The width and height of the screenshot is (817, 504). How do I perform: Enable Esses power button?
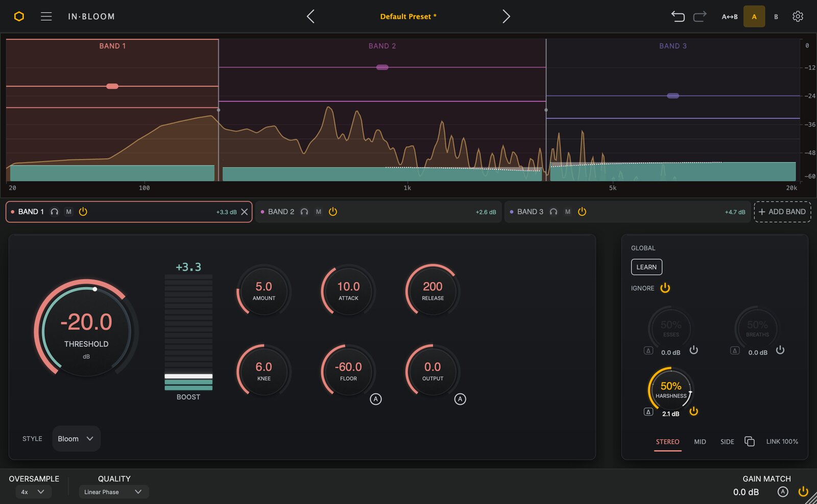[693, 350]
